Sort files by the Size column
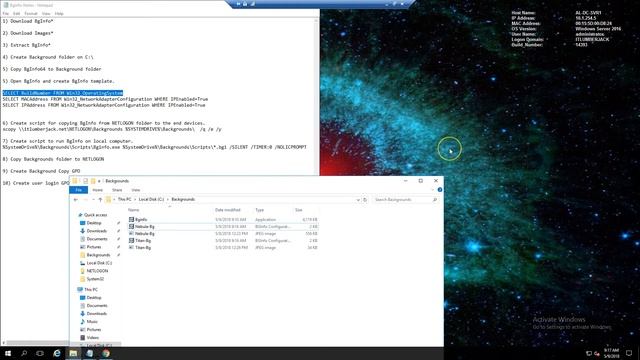This screenshot has width=640, height=360. (x=299, y=210)
